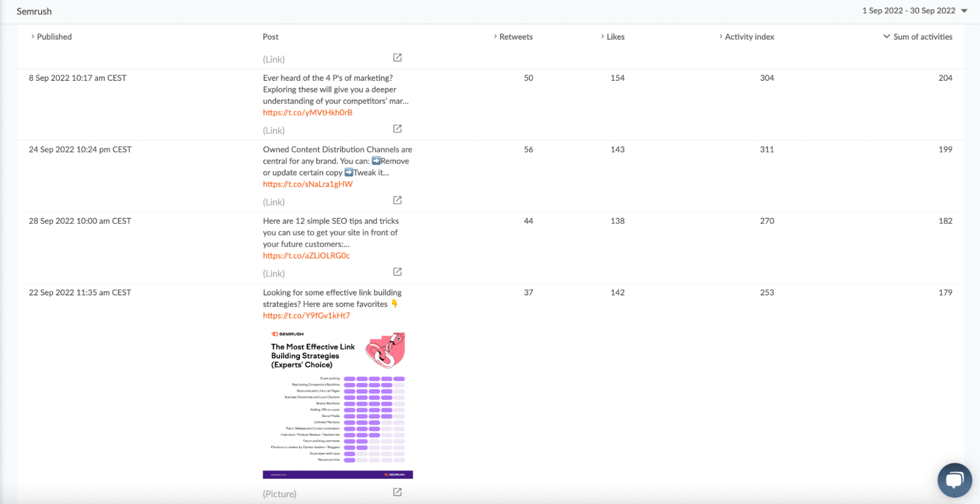This screenshot has height=504, width=980.
Task: Expand the date range dropdown arrow
Action: (x=964, y=11)
